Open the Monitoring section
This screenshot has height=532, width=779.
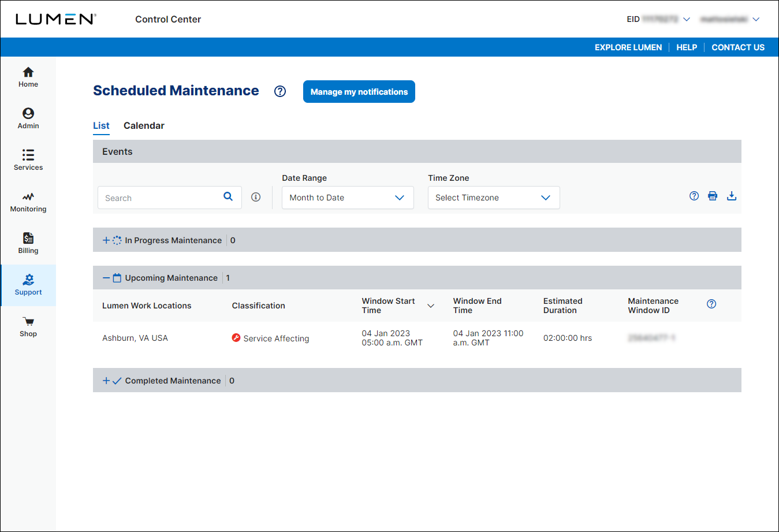(28, 202)
